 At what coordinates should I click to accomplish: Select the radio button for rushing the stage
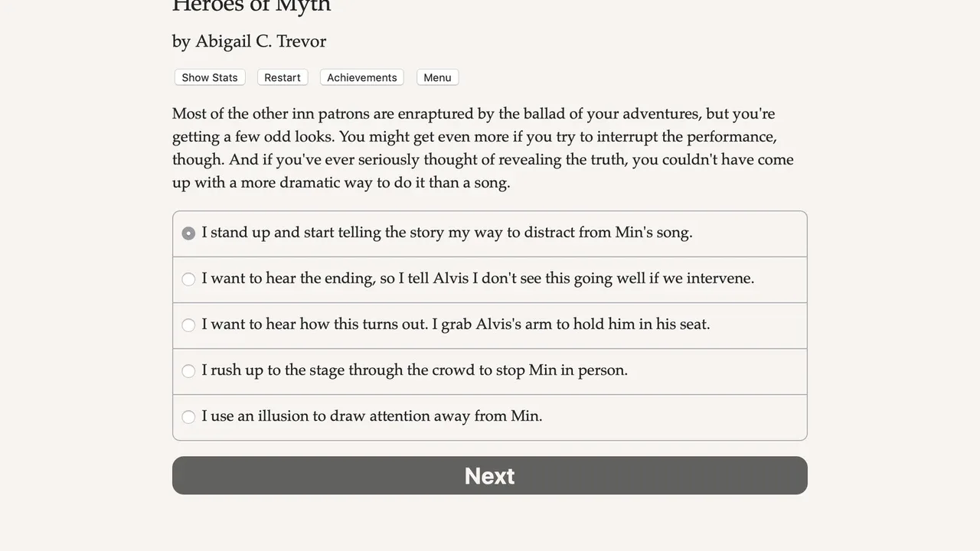click(188, 371)
